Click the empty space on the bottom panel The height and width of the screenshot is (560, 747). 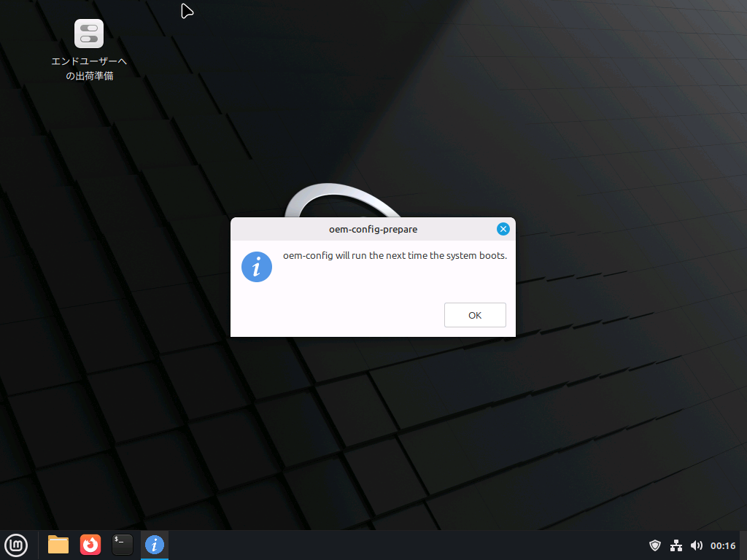(x=401, y=545)
